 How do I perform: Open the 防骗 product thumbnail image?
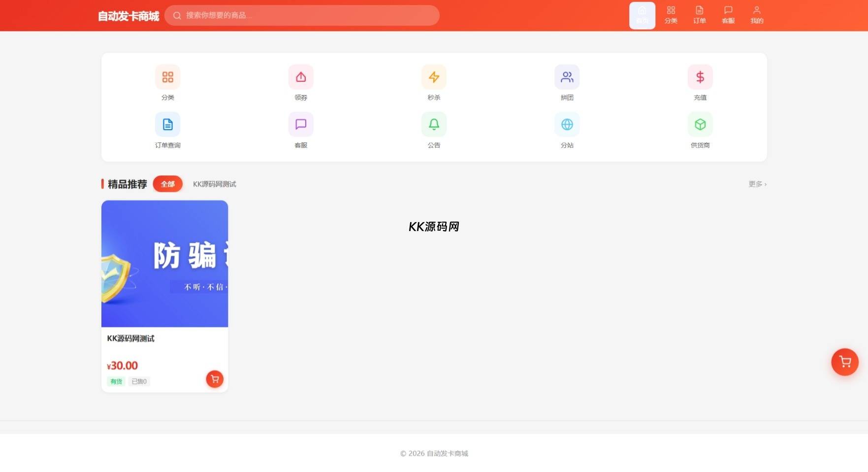[x=164, y=264]
